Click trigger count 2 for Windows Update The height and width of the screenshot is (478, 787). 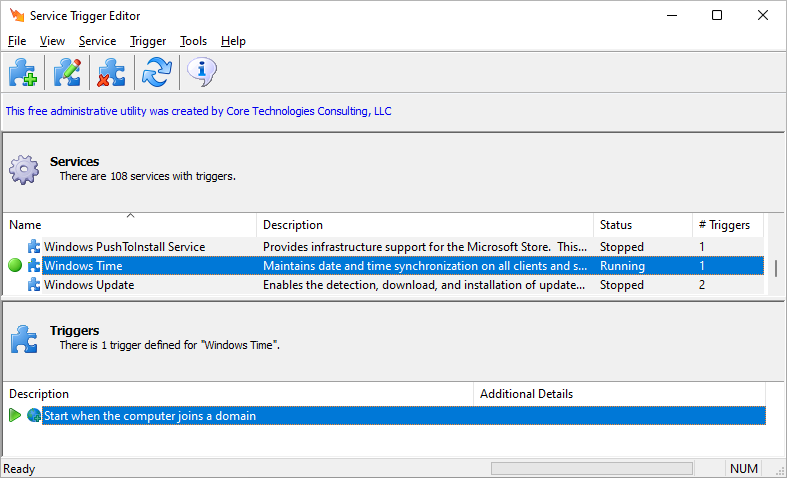point(702,285)
